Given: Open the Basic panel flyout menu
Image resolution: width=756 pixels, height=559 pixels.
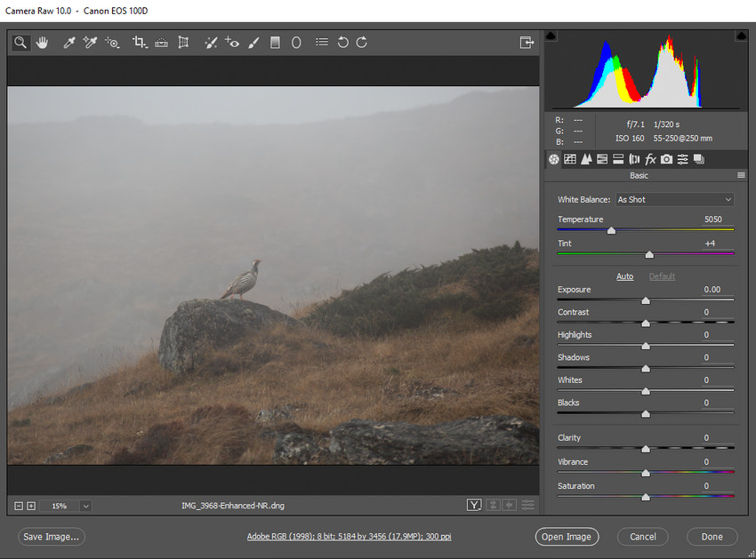Looking at the screenshot, I should (742, 175).
